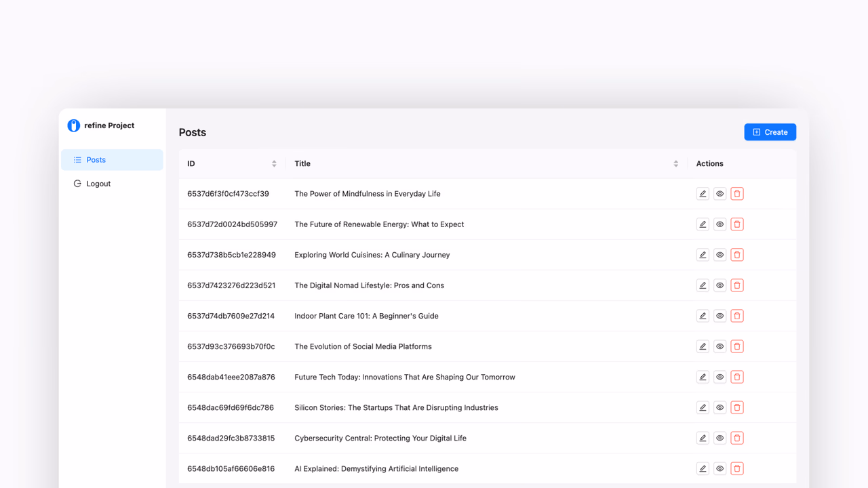Create a new post

tap(770, 132)
